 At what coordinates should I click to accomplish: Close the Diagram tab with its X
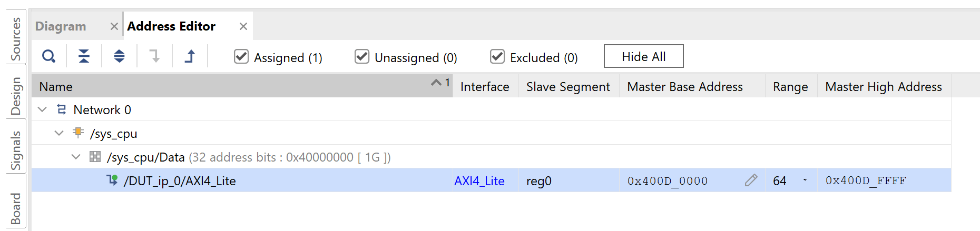114,26
